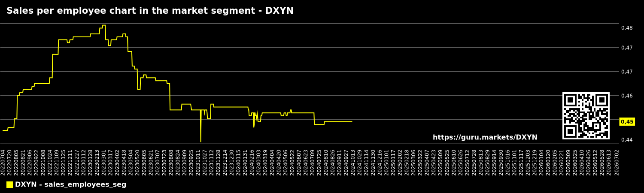Select x-axis date 20250306
This screenshot has width=644, height=193.
click(x=414, y=162)
